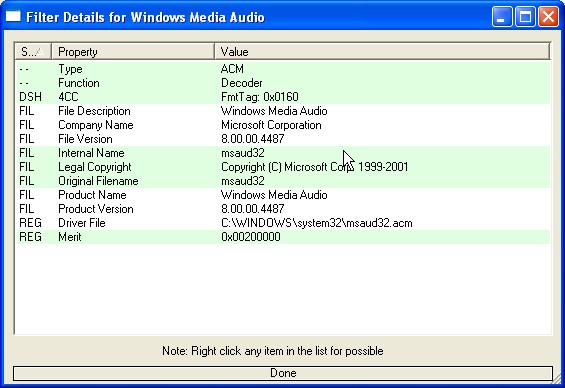
Task: Select the Legal Copyright row
Action: pyautogui.click(x=283, y=167)
